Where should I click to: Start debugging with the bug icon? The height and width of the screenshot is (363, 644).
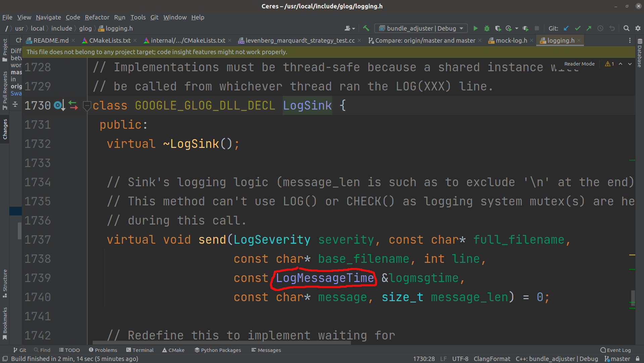487,28
